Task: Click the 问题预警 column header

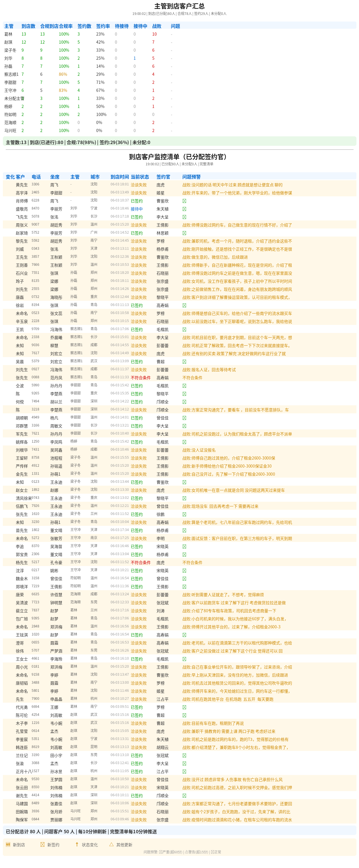Action: coord(192,177)
